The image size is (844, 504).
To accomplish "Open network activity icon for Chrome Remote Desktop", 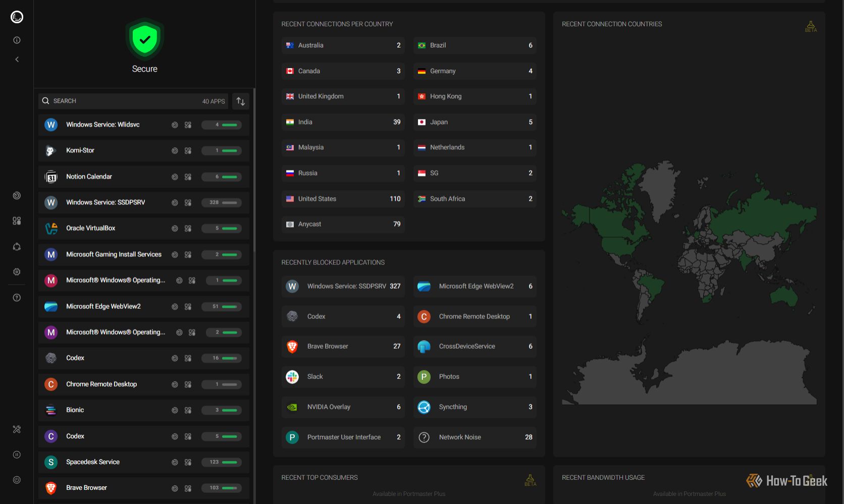I will 175,384.
